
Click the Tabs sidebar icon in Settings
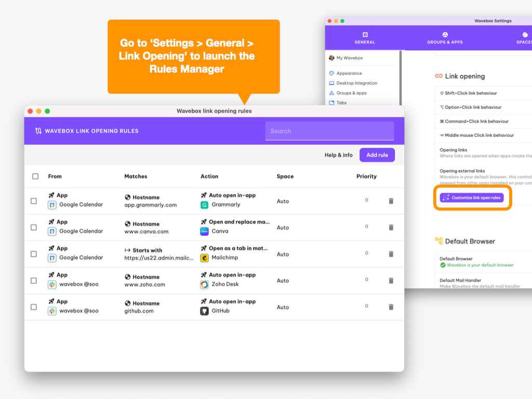tap(331, 103)
